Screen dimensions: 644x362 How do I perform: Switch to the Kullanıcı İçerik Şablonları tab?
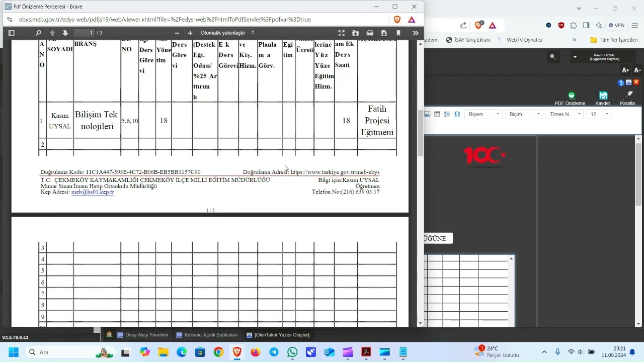tap(207, 335)
